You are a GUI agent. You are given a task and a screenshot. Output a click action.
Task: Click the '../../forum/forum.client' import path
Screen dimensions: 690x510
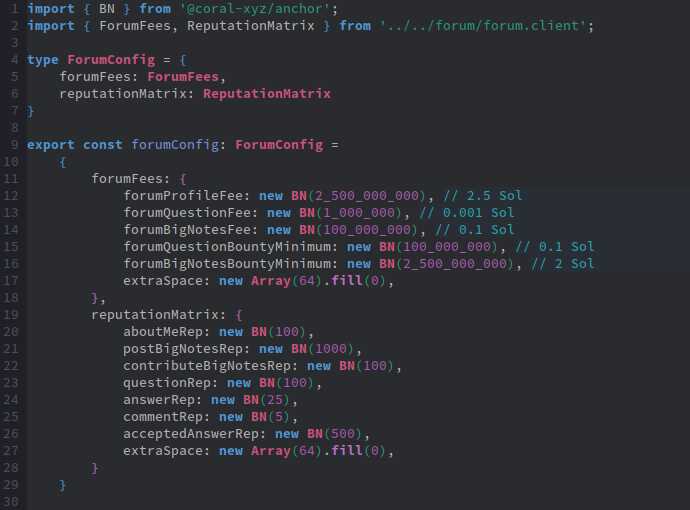click(486, 25)
